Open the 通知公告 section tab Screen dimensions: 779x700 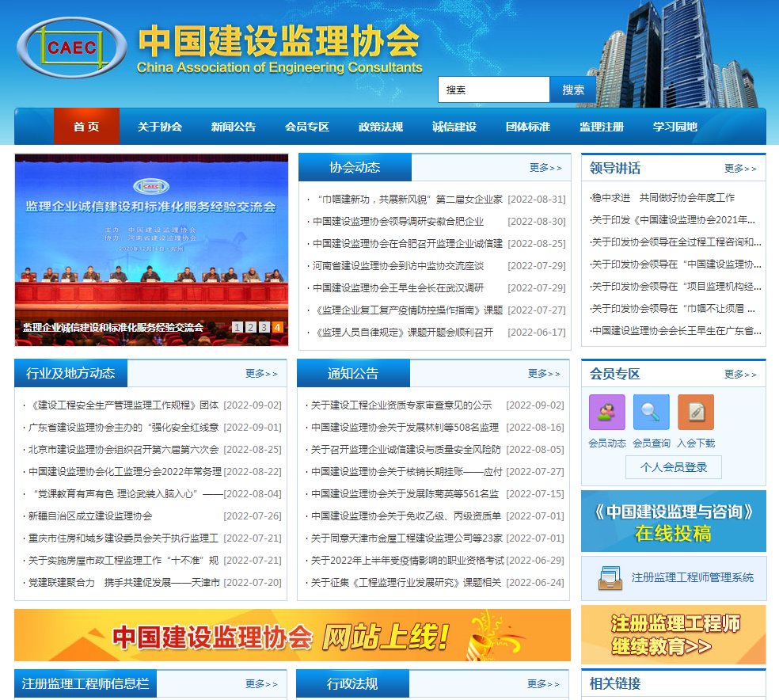353,373
